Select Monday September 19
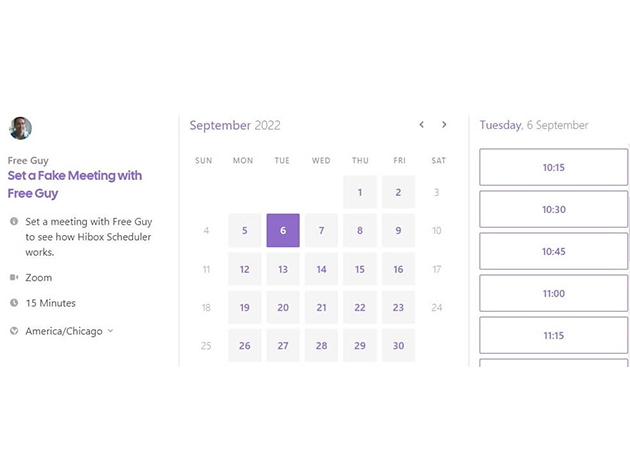 click(244, 307)
